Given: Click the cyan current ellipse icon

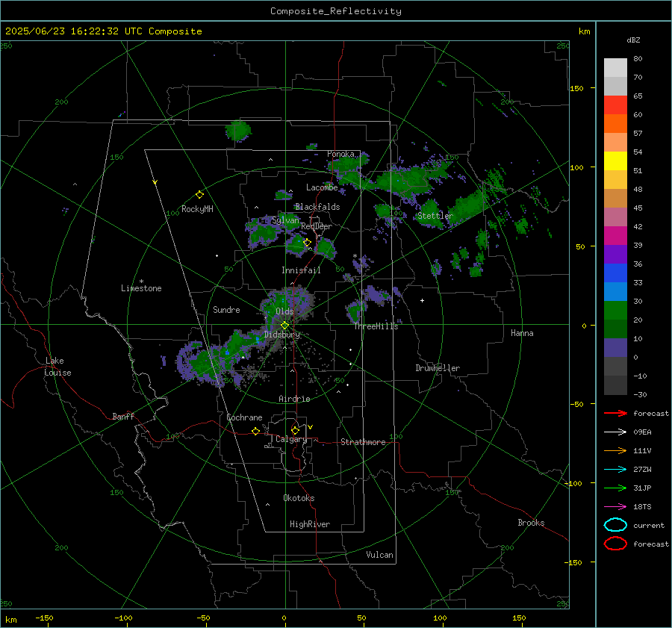Looking at the screenshot, I should tap(615, 525).
